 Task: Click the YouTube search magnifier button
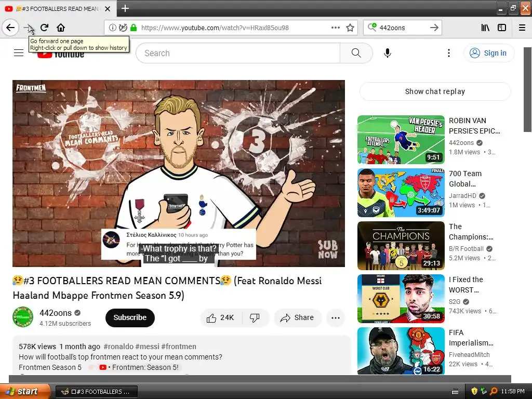coord(356,53)
